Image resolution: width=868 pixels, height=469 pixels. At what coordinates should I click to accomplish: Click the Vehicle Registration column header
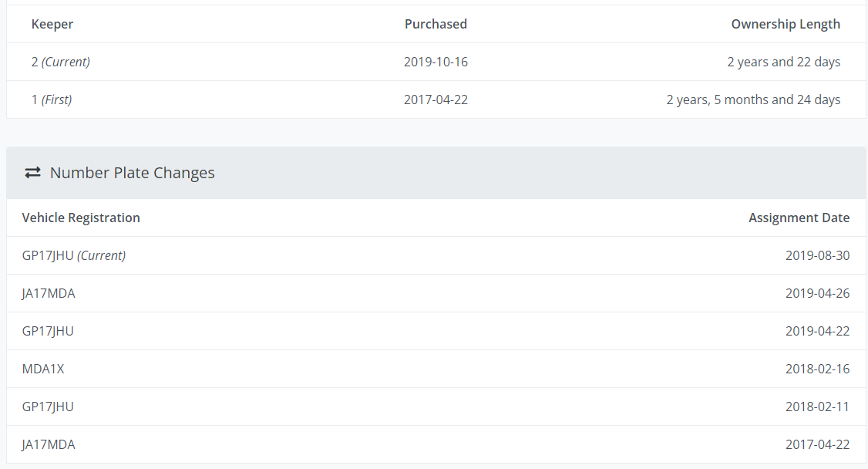(x=81, y=218)
